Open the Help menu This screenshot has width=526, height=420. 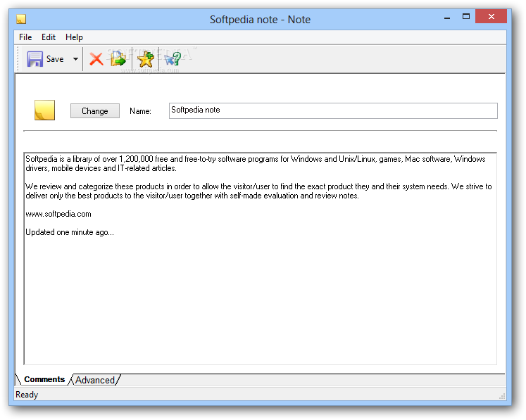pyautogui.click(x=74, y=37)
